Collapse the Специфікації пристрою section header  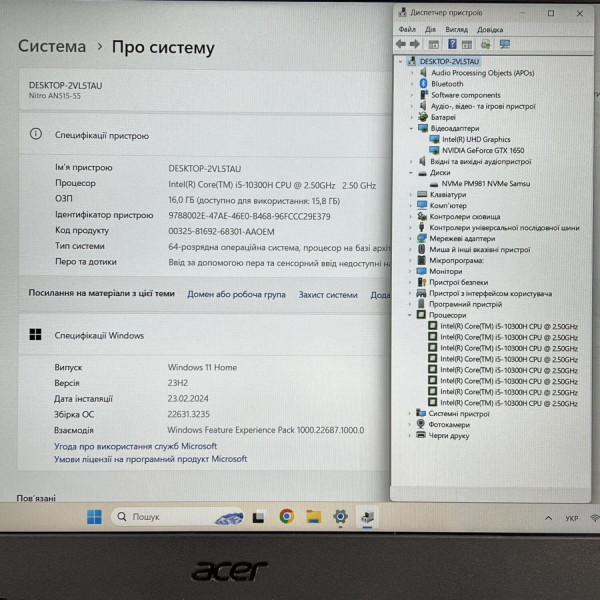(x=205, y=135)
